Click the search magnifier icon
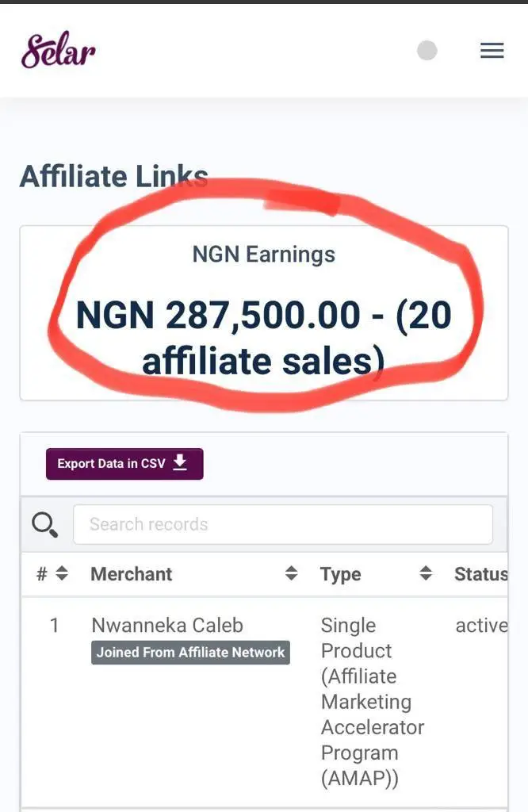 (x=44, y=524)
